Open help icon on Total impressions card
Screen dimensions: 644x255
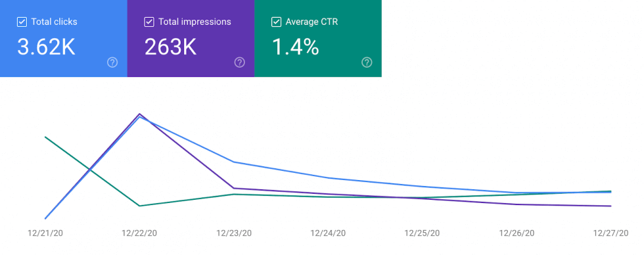pyautogui.click(x=240, y=62)
